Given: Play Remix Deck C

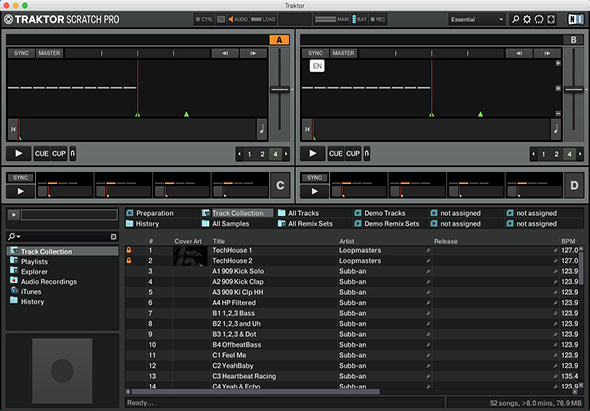Looking at the screenshot, I should coord(21,191).
